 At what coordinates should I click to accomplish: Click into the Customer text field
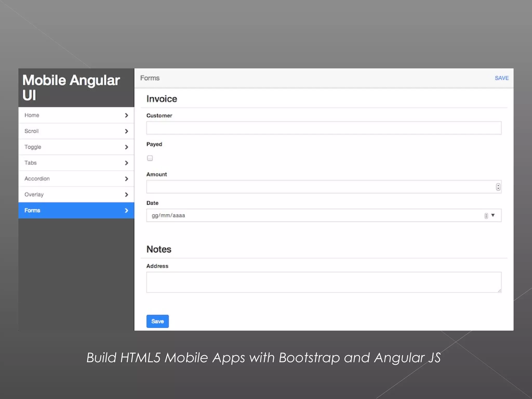[x=323, y=128]
